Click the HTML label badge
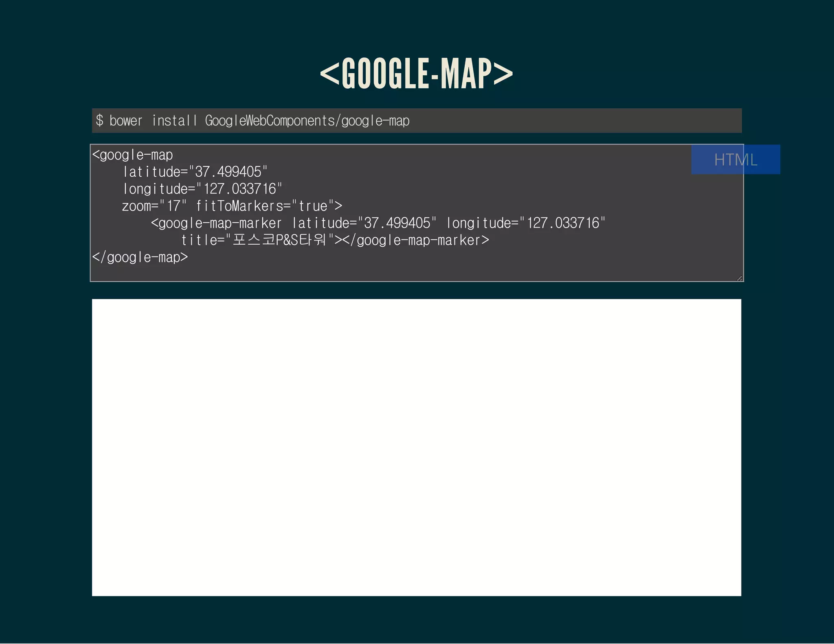Image resolution: width=834 pixels, height=644 pixels. click(735, 160)
